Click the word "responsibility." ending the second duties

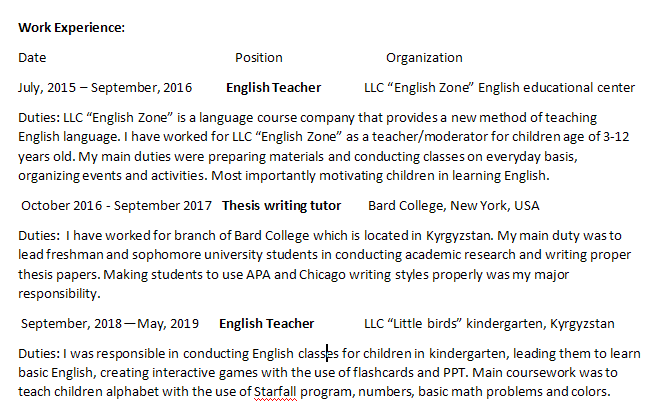point(59,294)
